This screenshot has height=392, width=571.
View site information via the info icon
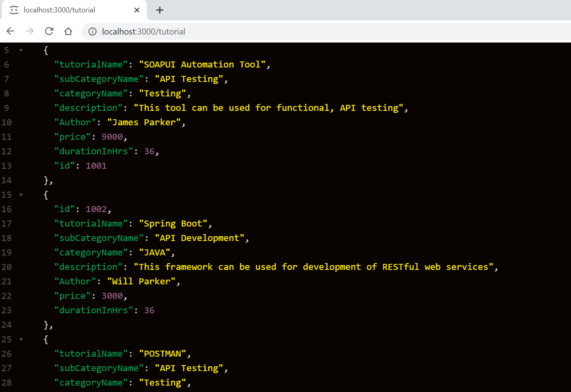coord(92,31)
